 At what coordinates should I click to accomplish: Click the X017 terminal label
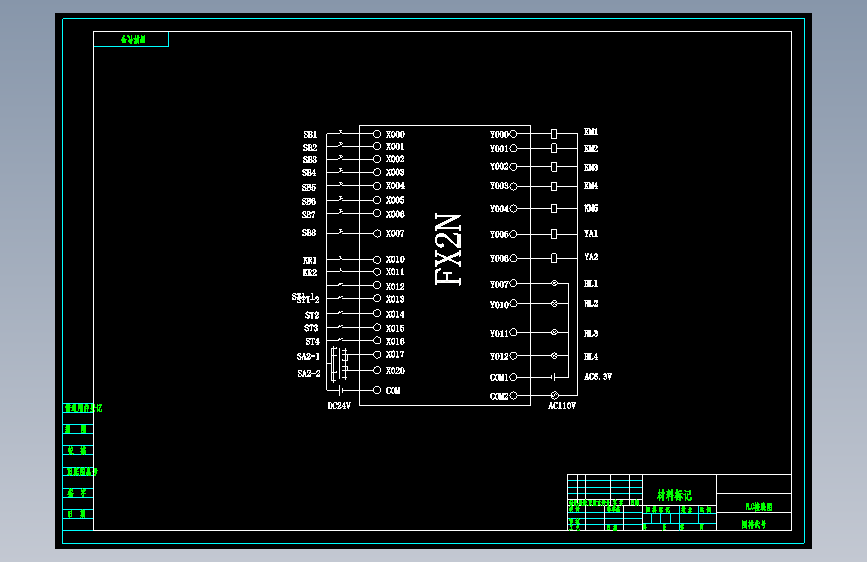(395, 355)
